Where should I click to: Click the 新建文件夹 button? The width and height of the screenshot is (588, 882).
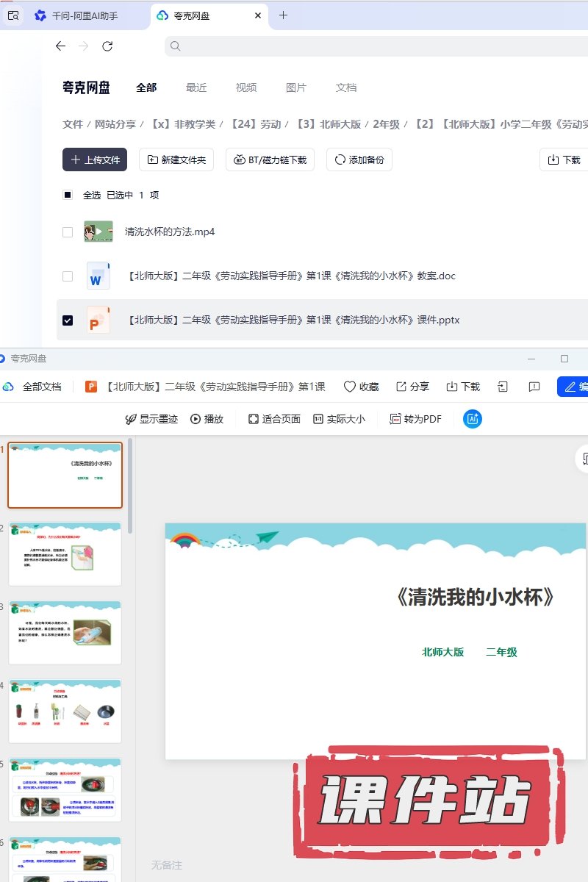[x=176, y=159]
